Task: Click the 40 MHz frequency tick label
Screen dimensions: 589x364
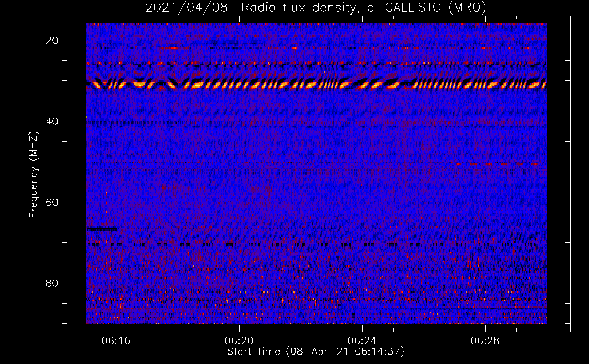Action: tap(52, 121)
